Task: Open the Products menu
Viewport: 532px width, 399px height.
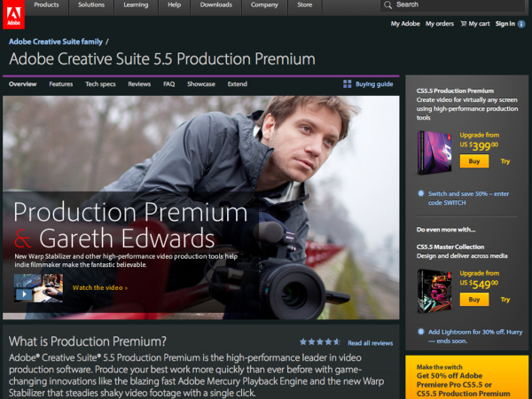Action: coord(46,4)
